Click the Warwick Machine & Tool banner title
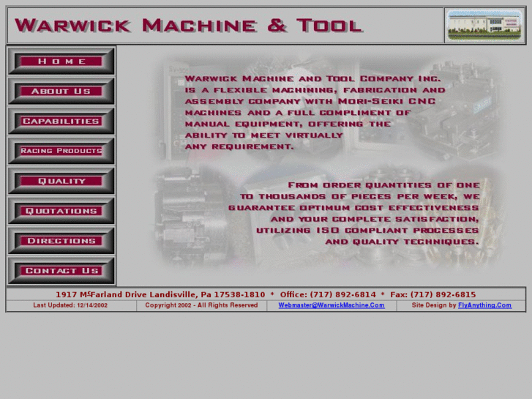 (189, 26)
